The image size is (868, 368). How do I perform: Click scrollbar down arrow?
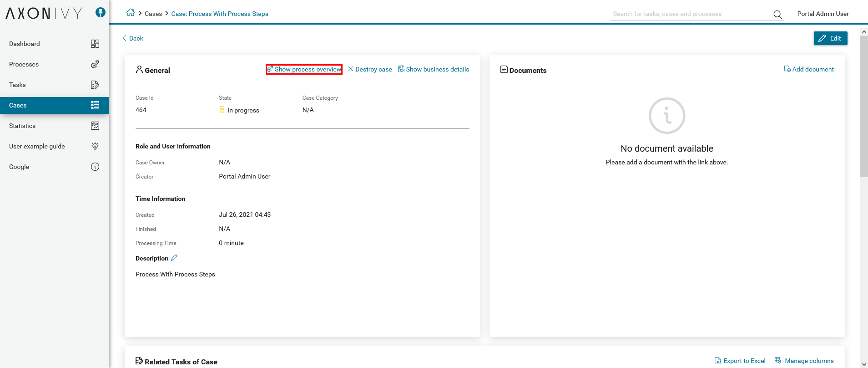tap(864, 364)
